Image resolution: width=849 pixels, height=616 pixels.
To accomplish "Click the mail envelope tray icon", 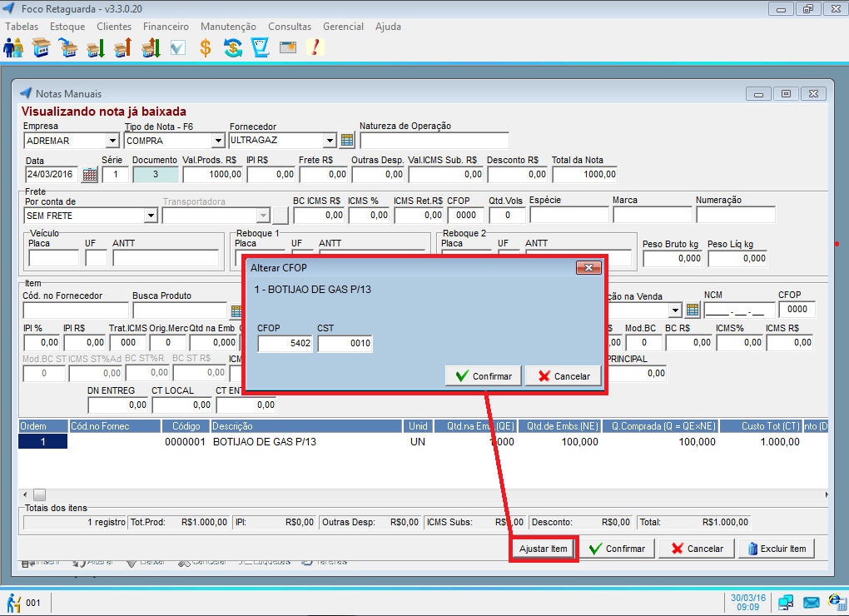I will pos(811,603).
